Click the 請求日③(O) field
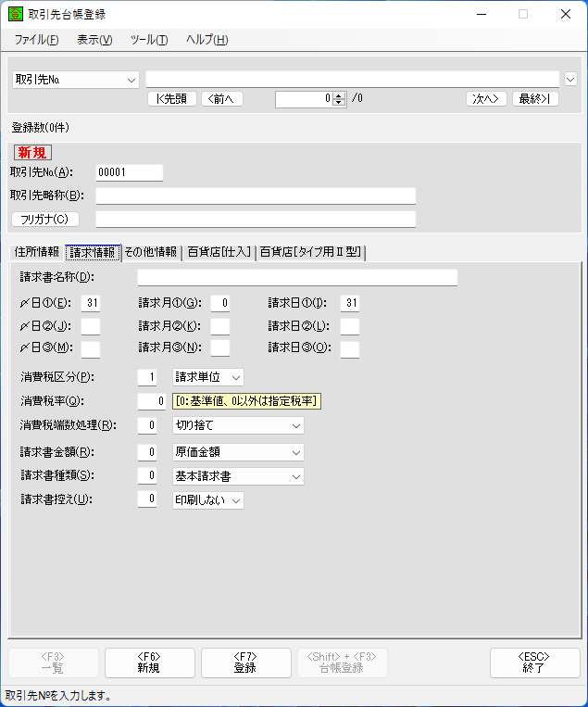 [x=350, y=349]
